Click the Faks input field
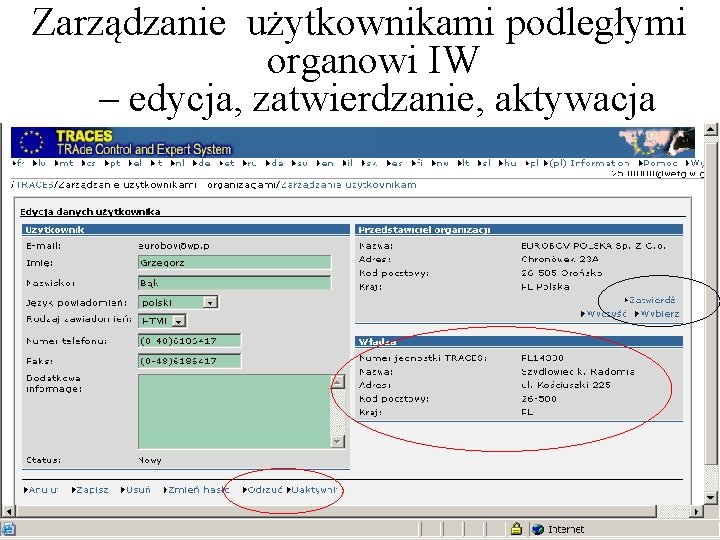720x540 pixels. point(189,361)
